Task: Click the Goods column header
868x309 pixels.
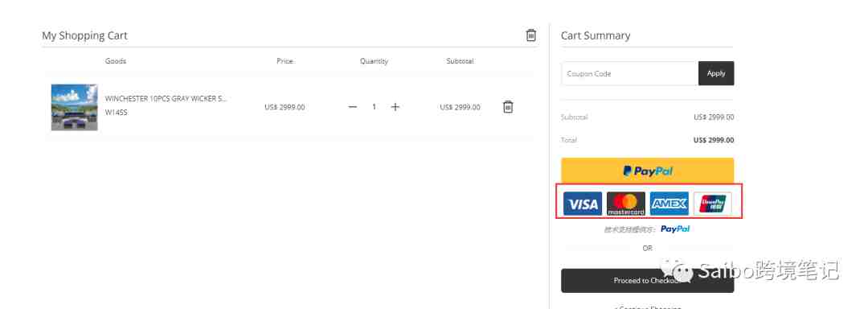Action: pos(116,61)
